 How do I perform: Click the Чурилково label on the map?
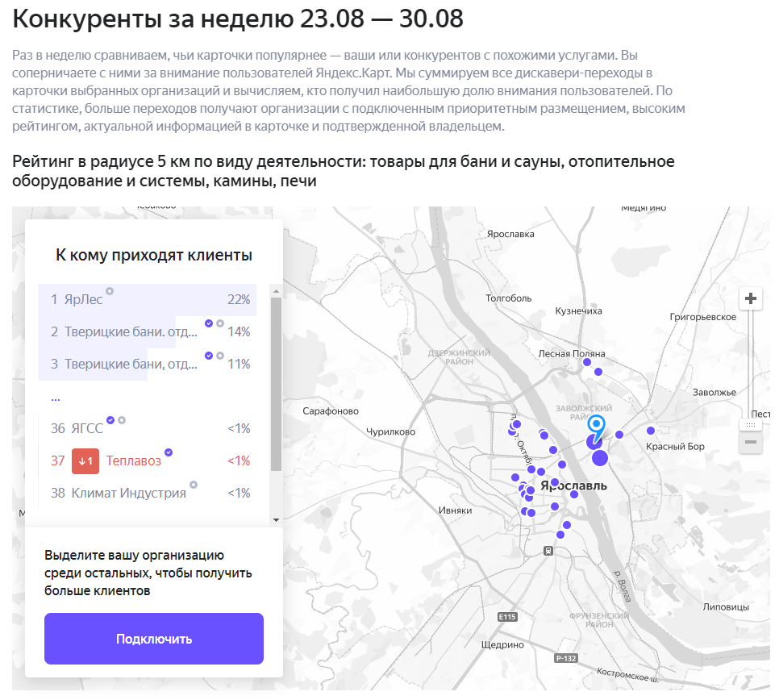[x=391, y=431]
